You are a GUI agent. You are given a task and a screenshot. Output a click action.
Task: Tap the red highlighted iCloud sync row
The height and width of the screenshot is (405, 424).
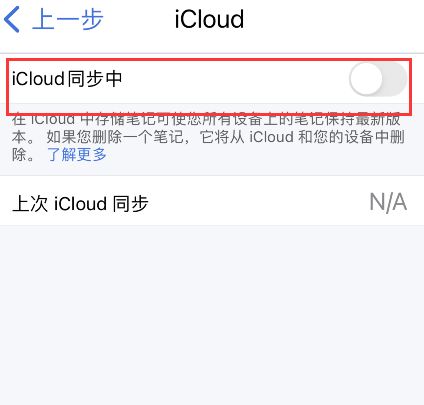click(209, 87)
